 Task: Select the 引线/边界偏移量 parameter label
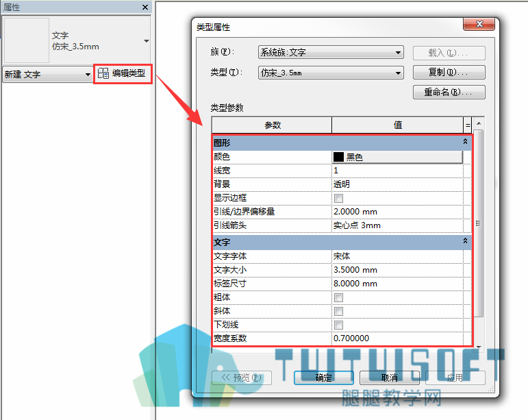(244, 212)
